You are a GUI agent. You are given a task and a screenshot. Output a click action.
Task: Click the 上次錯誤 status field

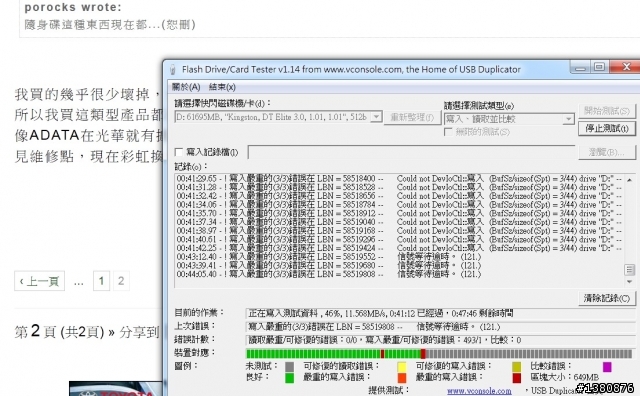(x=440, y=327)
